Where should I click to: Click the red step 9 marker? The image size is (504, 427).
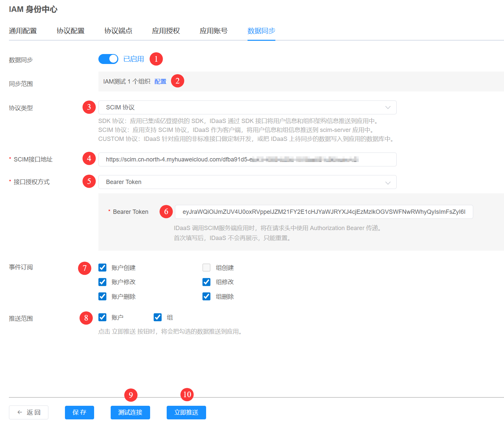[x=131, y=395]
